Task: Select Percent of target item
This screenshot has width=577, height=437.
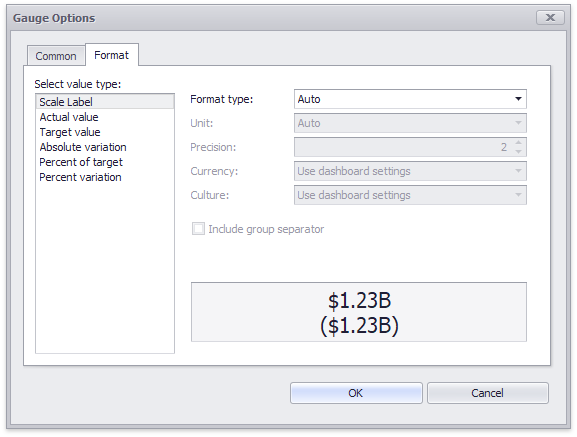Action: click(x=105, y=162)
